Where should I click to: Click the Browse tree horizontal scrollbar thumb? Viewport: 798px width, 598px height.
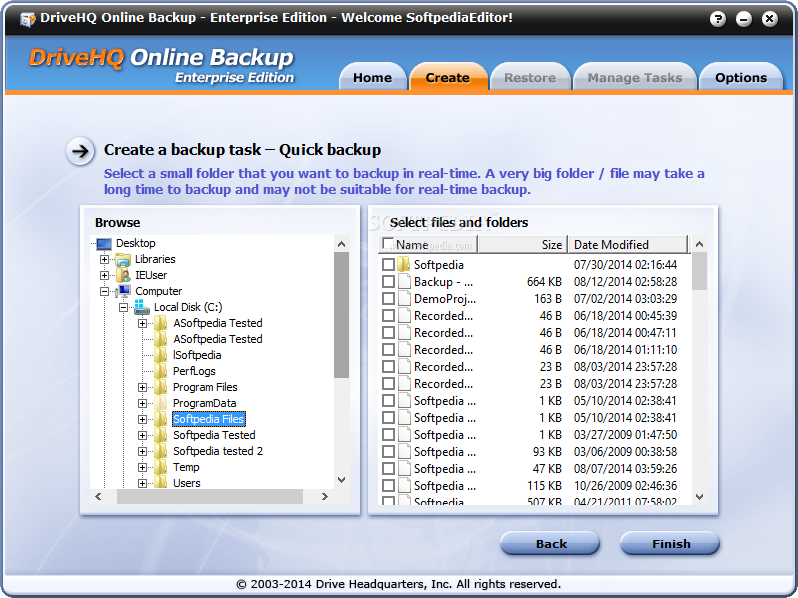click(210, 496)
